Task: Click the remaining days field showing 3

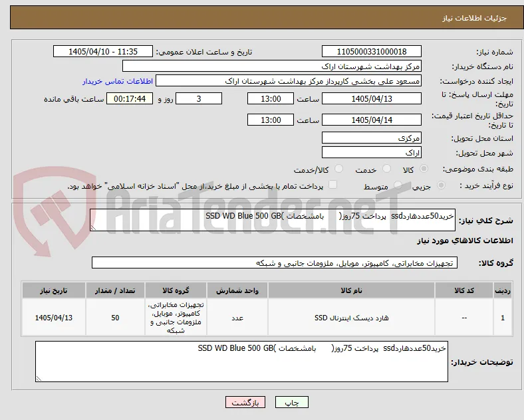Action: coord(199,99)
